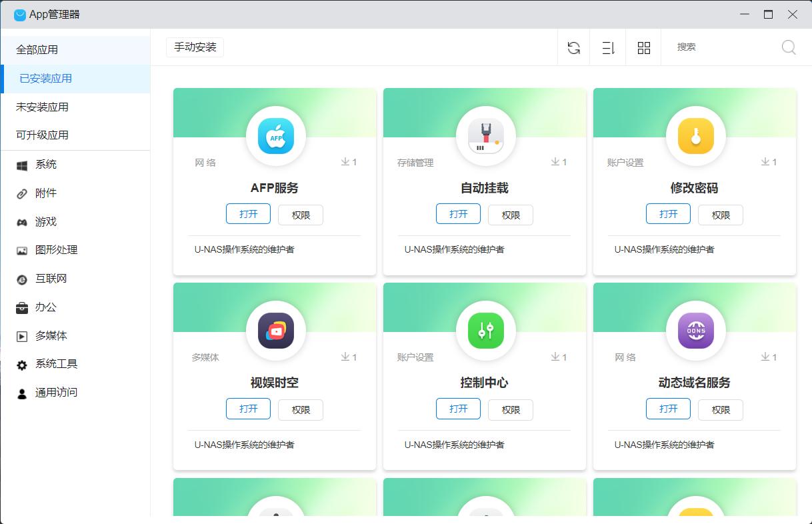
Task: Type in the 搜索 search field
Action: tap(723, 47)
